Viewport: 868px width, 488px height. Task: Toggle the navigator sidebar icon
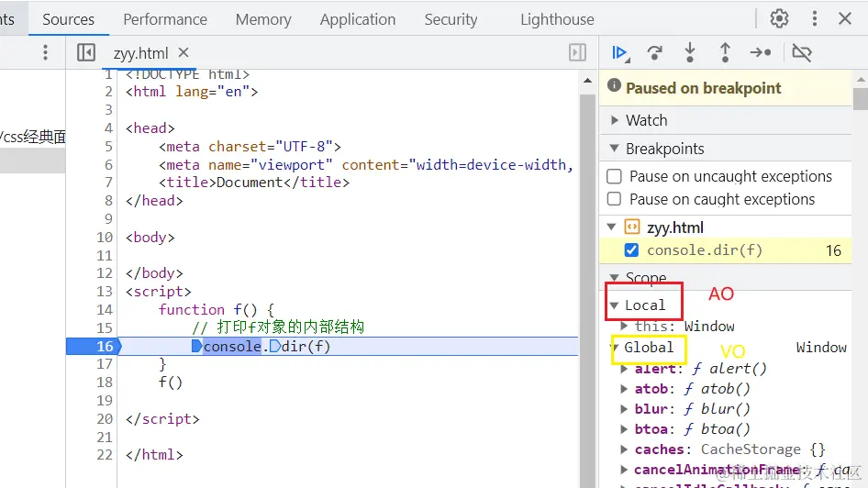[86, 52]
